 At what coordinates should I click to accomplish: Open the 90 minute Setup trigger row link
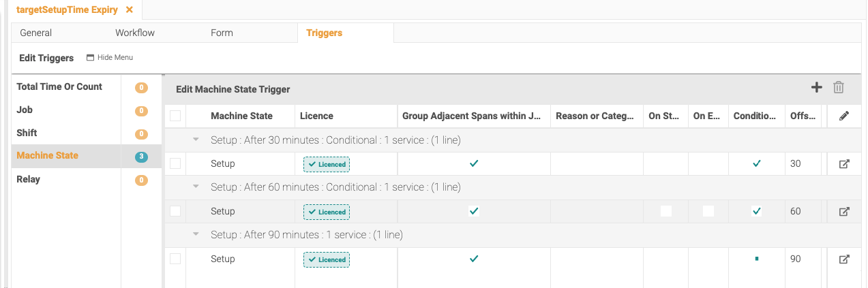[843, 259]
